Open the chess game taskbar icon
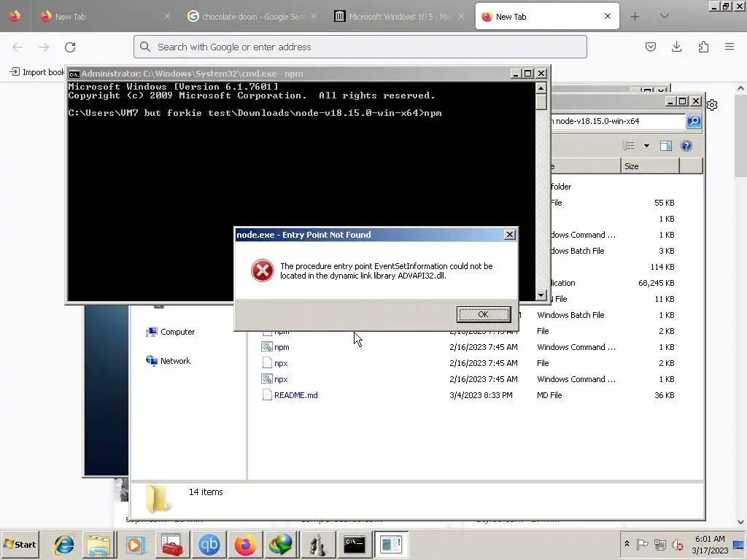The image size is (747, 560). (x=318, y=545)
